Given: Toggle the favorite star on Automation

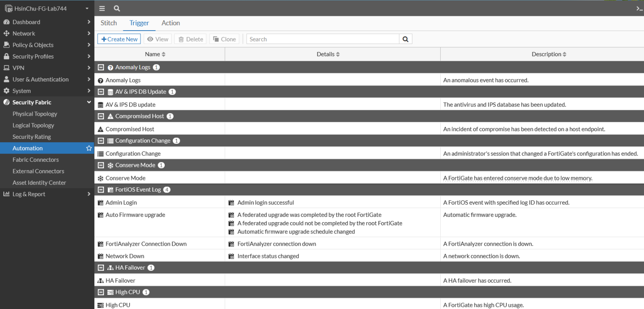Looking at the screenshot, I should click(89, 148).
